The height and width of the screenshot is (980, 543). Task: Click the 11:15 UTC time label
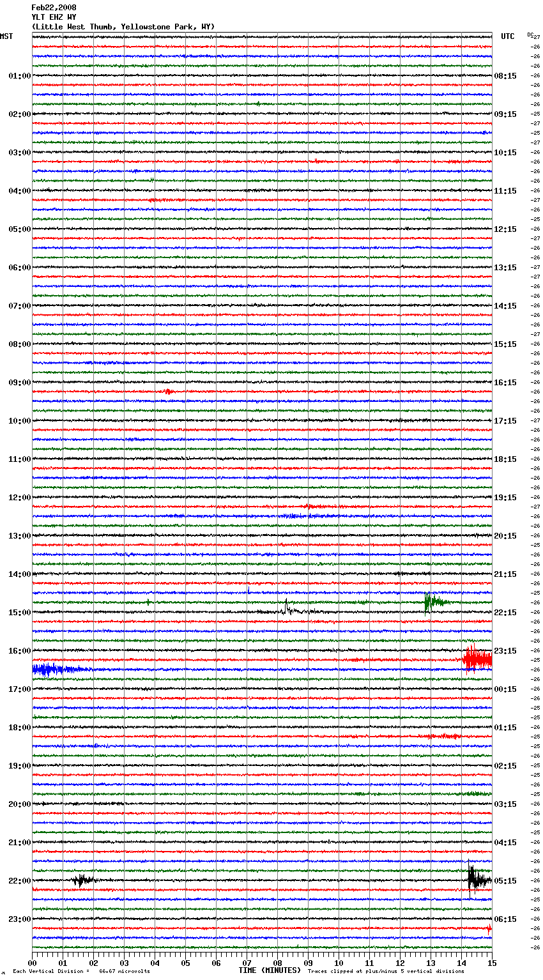click(505, 191)
